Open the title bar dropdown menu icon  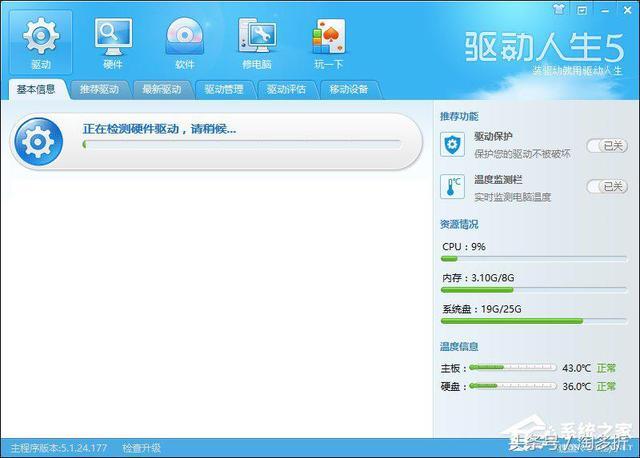pyautogui.click(x=582, y=10)
